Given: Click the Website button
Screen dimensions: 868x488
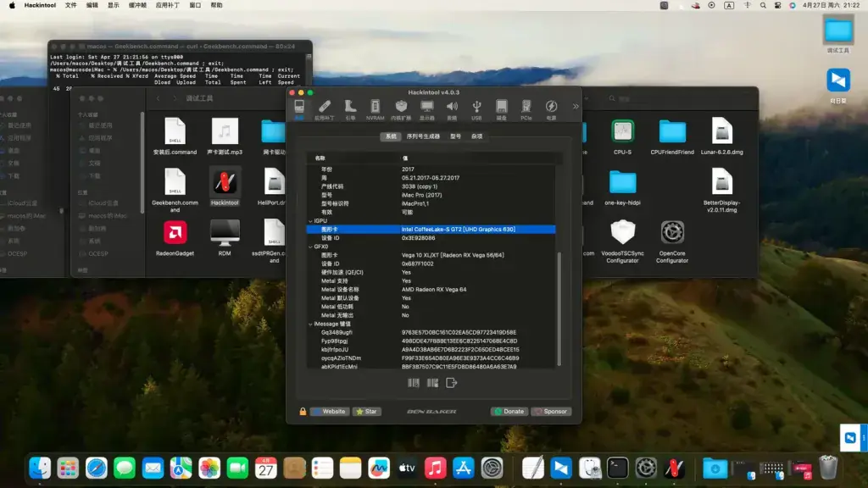Looking at the screenshot, I should click(330, 412).
